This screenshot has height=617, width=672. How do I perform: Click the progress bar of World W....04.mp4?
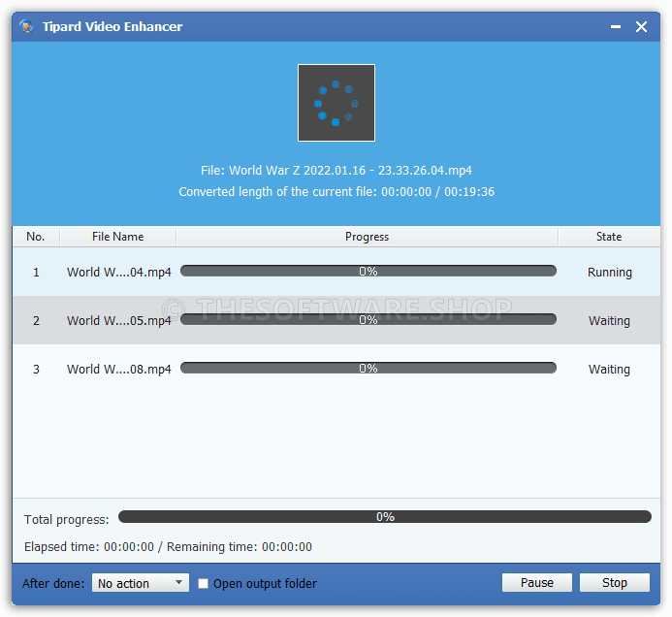click(x=368, y=271)
